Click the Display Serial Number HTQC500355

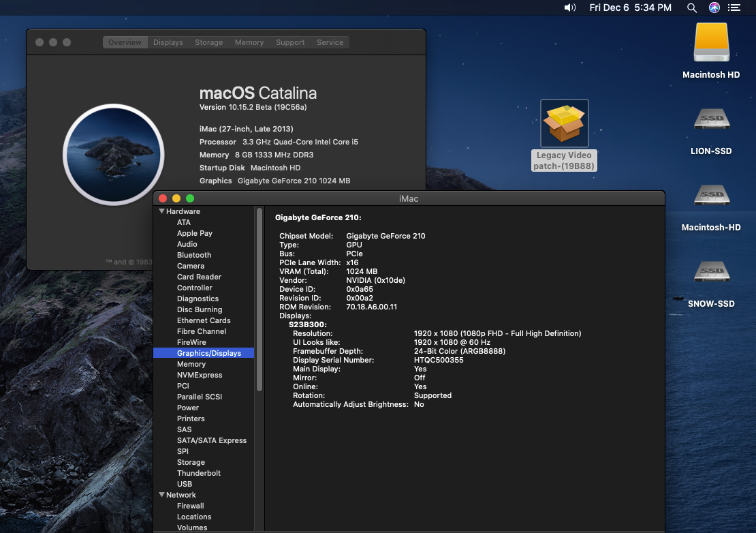[x=439, y=360]
